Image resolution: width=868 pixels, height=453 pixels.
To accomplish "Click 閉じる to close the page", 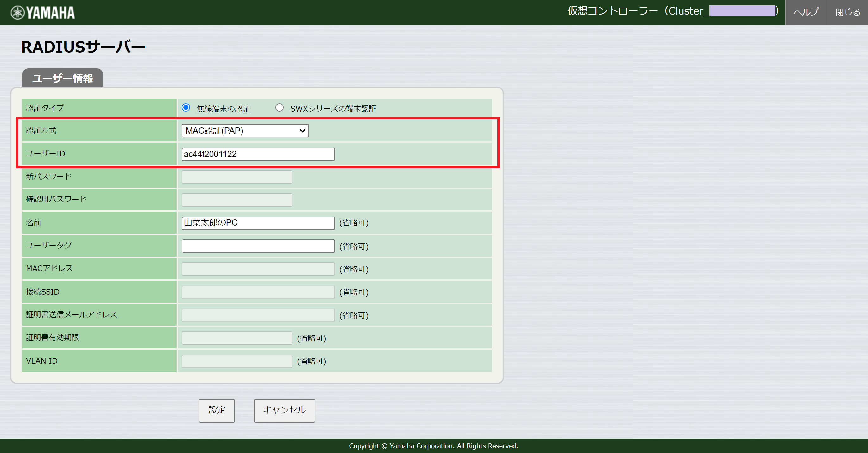I will click(847, 12).
